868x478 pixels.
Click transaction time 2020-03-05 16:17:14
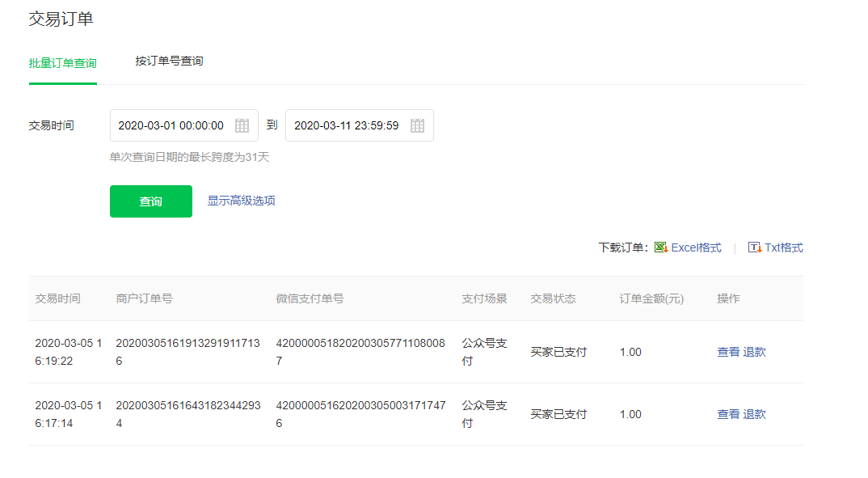[x=69, y=414]
